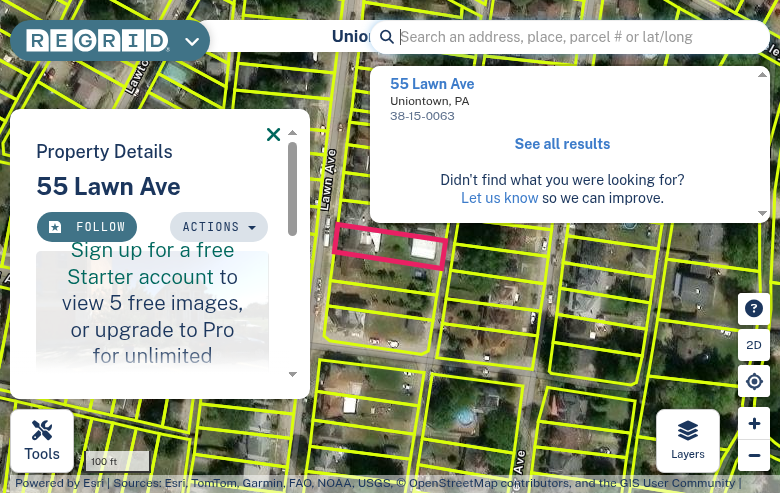Zoom in with the plus button

pos(754,423)
